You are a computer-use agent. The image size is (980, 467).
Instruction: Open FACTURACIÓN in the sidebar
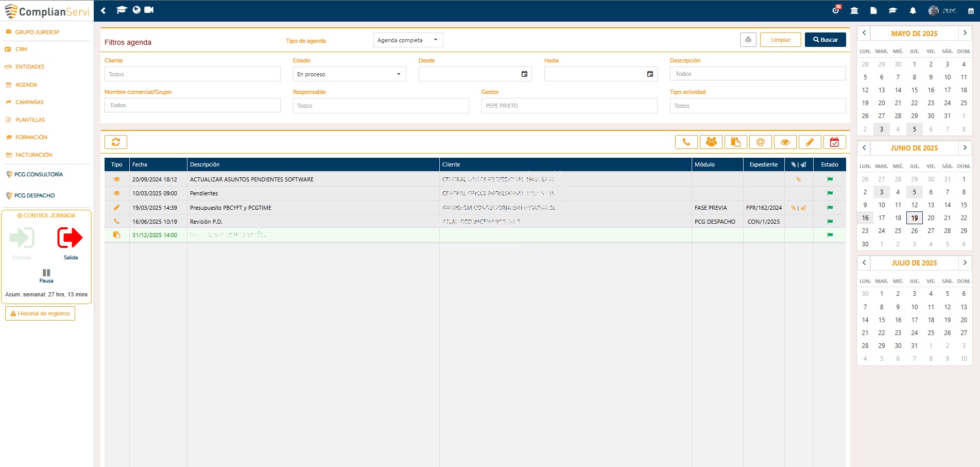pyautogui.click(x=33, y=155)
